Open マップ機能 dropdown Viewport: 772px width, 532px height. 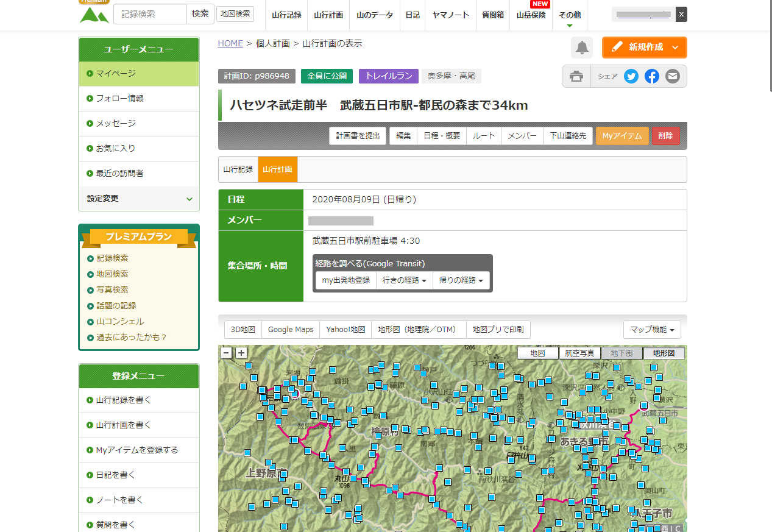(x=652, y=330)
